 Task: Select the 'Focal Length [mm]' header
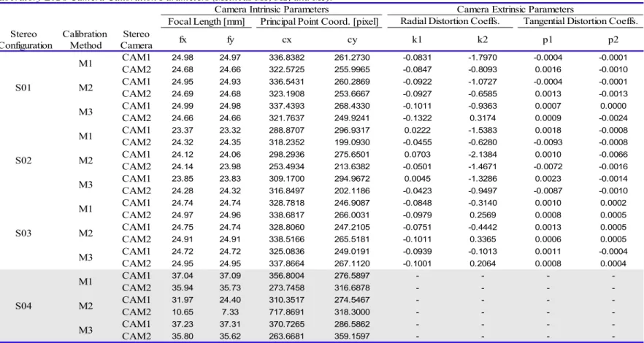[x=207, y=22]
